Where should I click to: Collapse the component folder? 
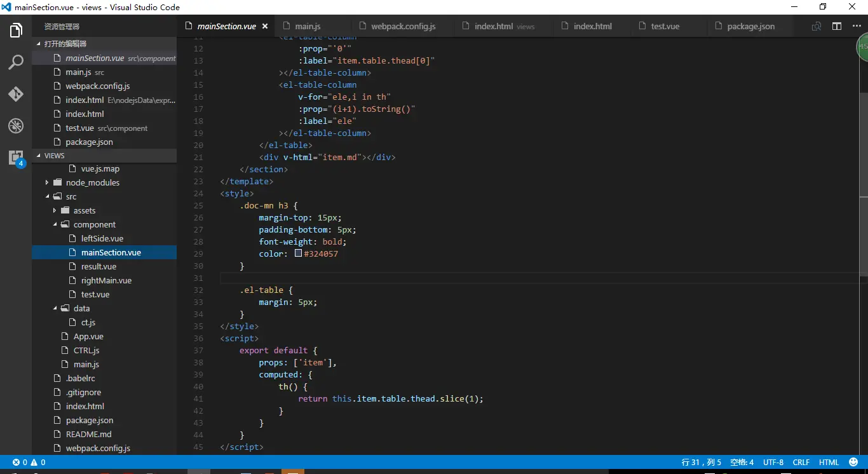click(x=104, y=224)
